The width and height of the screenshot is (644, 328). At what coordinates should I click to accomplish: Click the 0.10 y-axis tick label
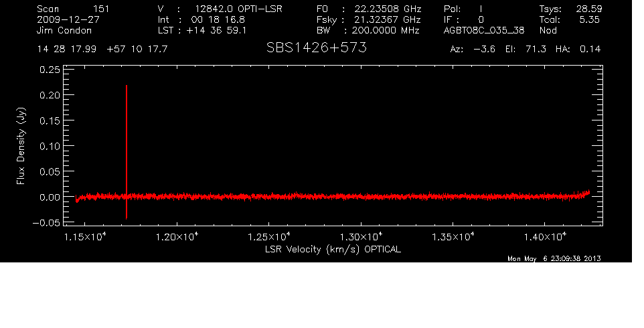[50, 146]
